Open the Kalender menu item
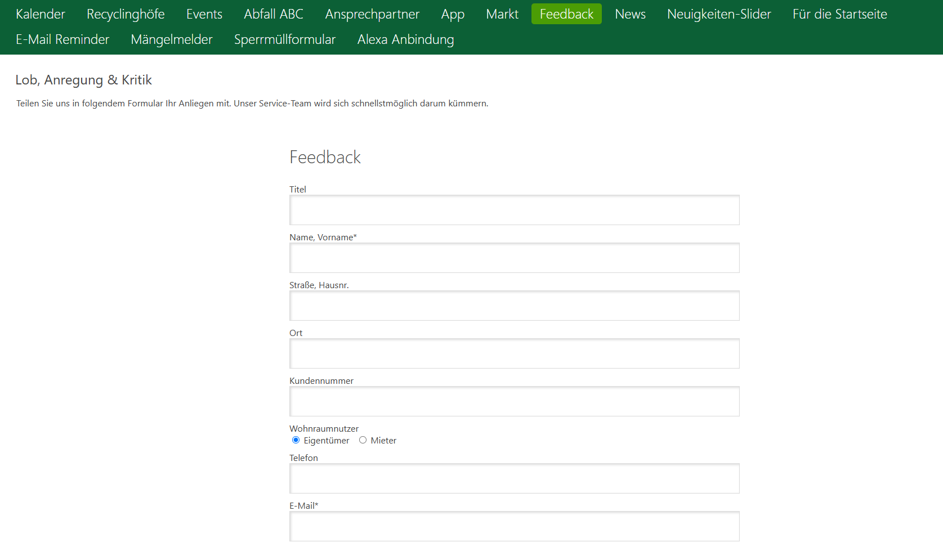Screen dimensions: 943x560 (41, 14)
